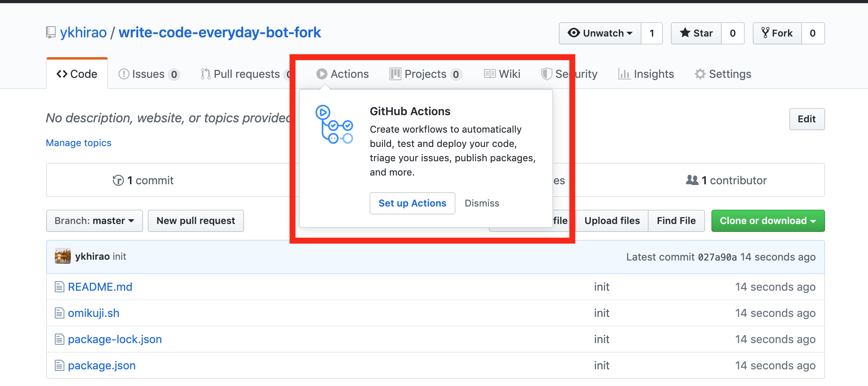Star this repository

(696, 33)
